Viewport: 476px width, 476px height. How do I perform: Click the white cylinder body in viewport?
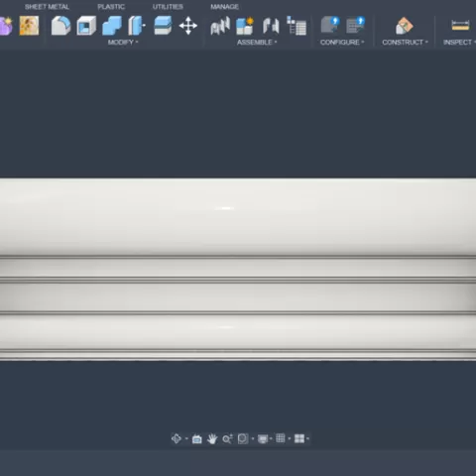point(238,270)
